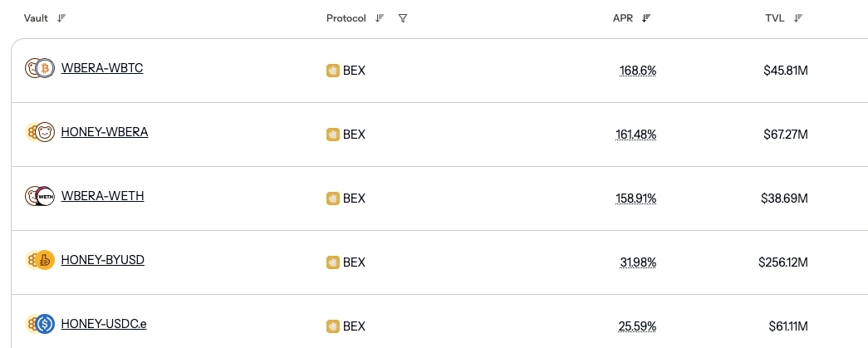Open the WBERA-WBTC vault link
The height and width of the screenshot is (348, 868).
pyautogui.click(x=102, y=68)
